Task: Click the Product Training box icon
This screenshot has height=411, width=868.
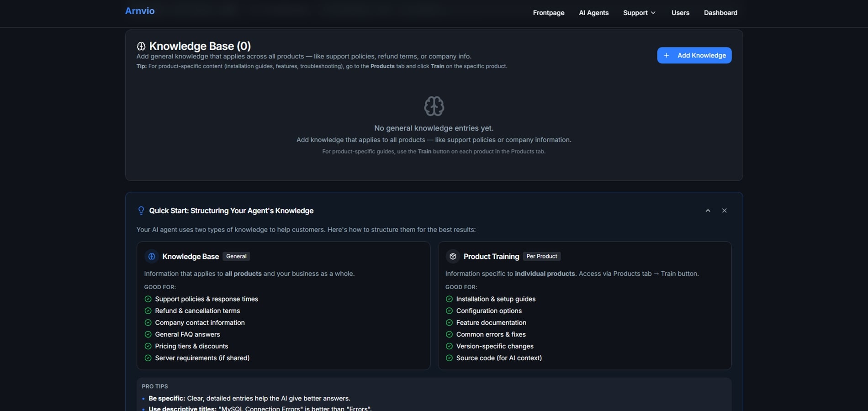Action: click(x=453, y=256)
